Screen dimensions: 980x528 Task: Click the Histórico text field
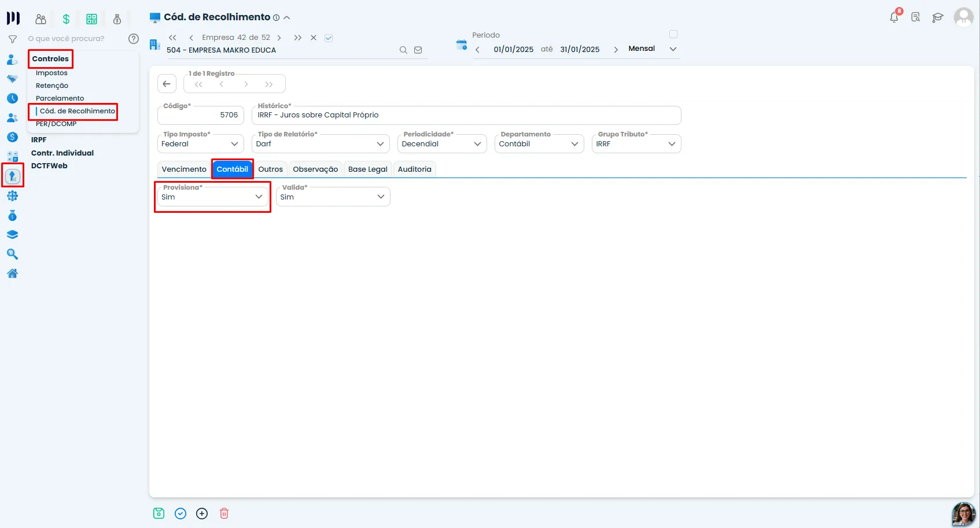tap(466, 115)
